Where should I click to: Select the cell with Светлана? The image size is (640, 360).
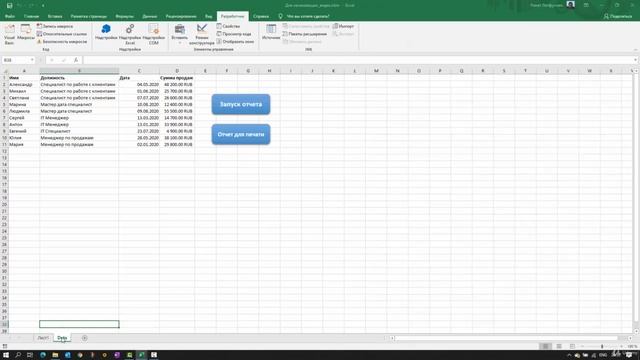point(24,98)
